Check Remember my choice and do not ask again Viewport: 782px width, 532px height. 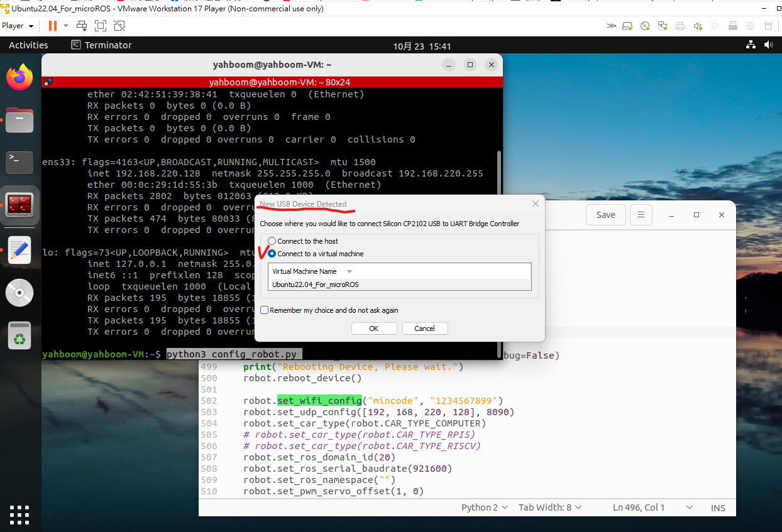tap(329, 310)
